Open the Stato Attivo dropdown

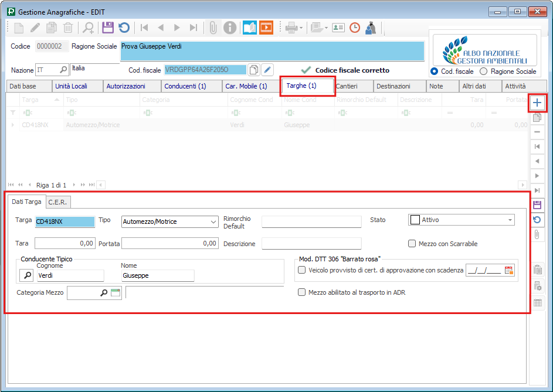[x=510, y=220]
